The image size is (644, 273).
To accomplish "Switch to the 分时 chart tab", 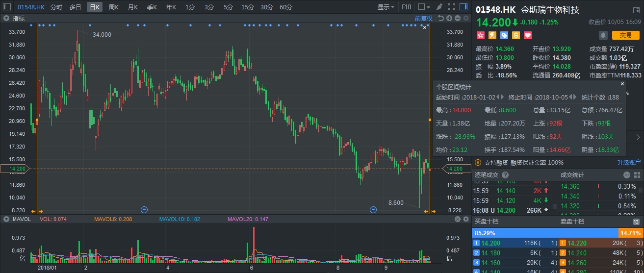I will click(56, 7).
